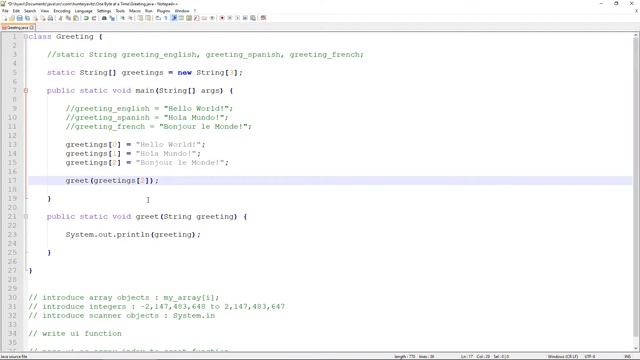The height and width of the screenshot is (360, 640).
Task: Toggle synchronized horizontal scrolling
Action: pyautogui.click(x=148, y=18)
